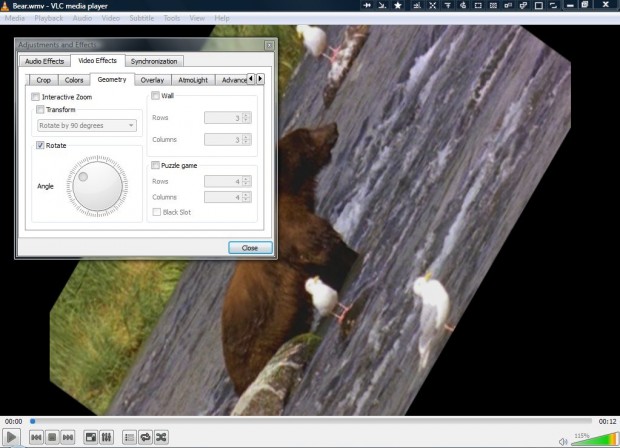Click the large square outline icon in title bar
Screen dimensions: 620x448
(539, 6)
